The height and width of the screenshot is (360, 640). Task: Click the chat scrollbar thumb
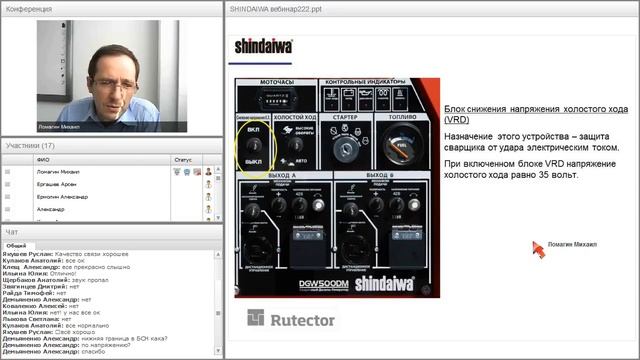point(218,313)
